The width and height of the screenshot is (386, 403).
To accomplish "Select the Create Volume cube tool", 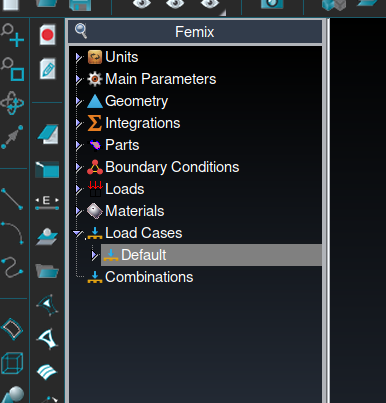I will click(x=12, y=363).
